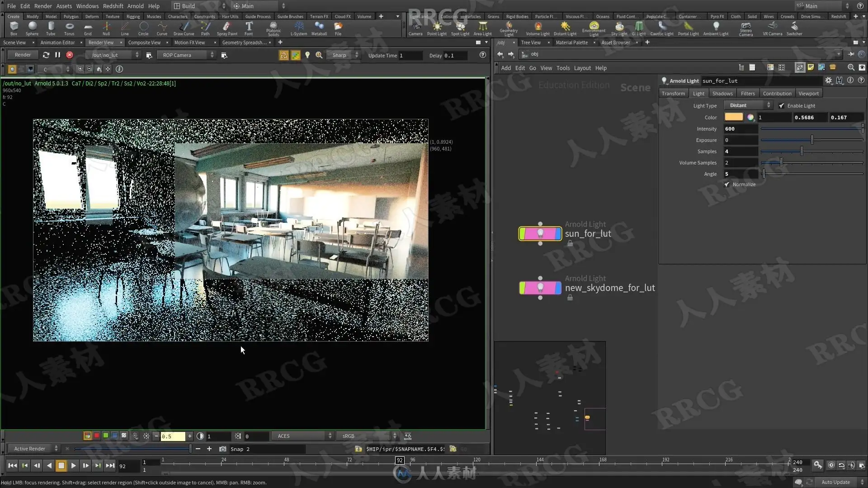Stop the render with red cancel icon
Viewport: 868px width, 488px height.
[70, 55]
